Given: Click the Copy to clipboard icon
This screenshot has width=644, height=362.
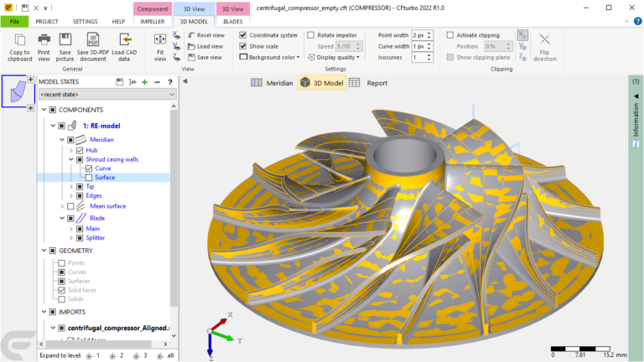Looking at the screenshot, I should coord(20,40).
